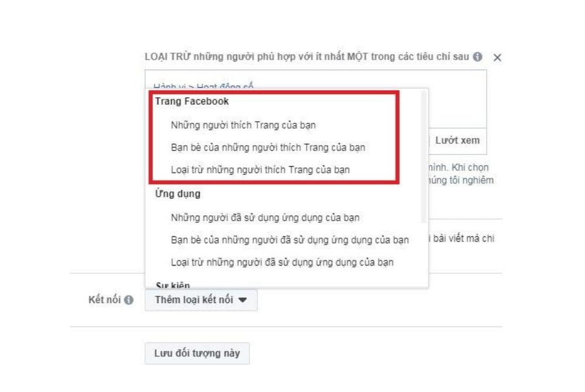This screenshot has height=392, width=585.
Task: Click the connection list scrollbar thumb
Action: point(424,157)
